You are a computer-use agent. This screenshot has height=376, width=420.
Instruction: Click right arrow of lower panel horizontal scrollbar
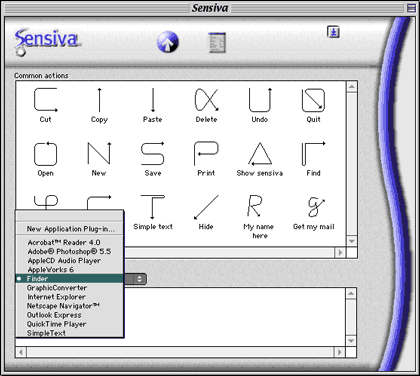(340, 352)
